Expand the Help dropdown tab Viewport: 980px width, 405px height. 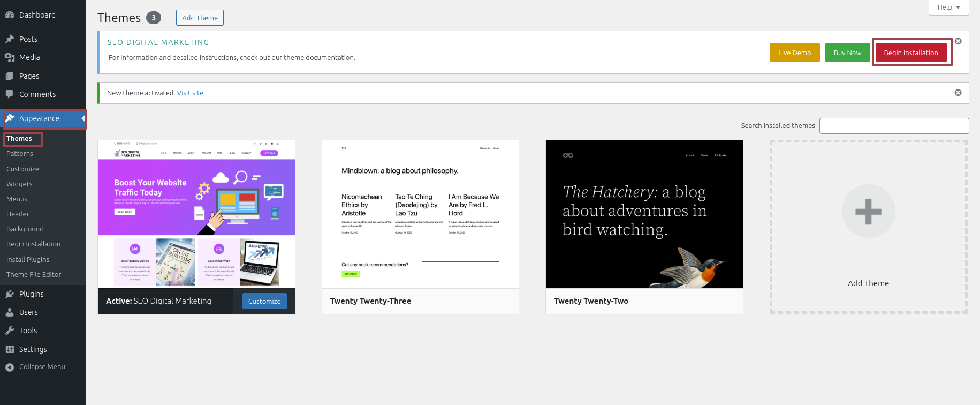(948, 7)
